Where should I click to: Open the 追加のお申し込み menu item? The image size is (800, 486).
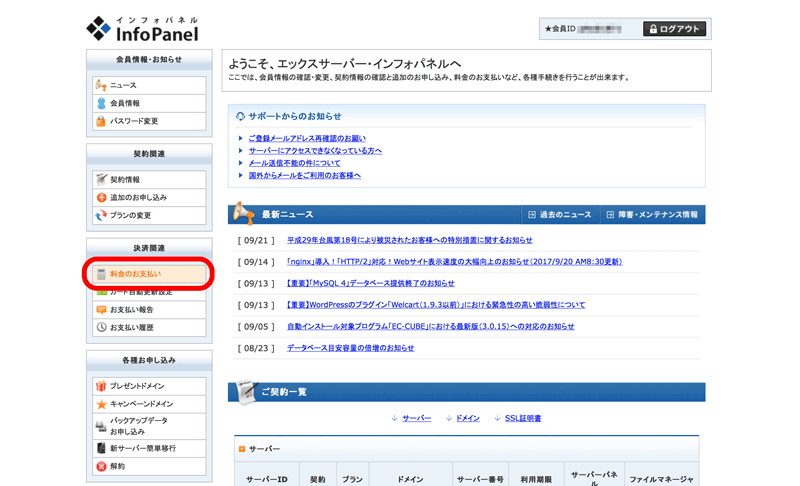click(x=149, y=197)
